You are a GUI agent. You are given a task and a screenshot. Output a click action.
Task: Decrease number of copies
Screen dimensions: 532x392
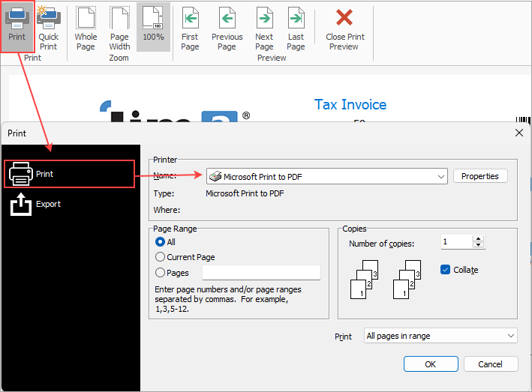[x=479, y=245]
